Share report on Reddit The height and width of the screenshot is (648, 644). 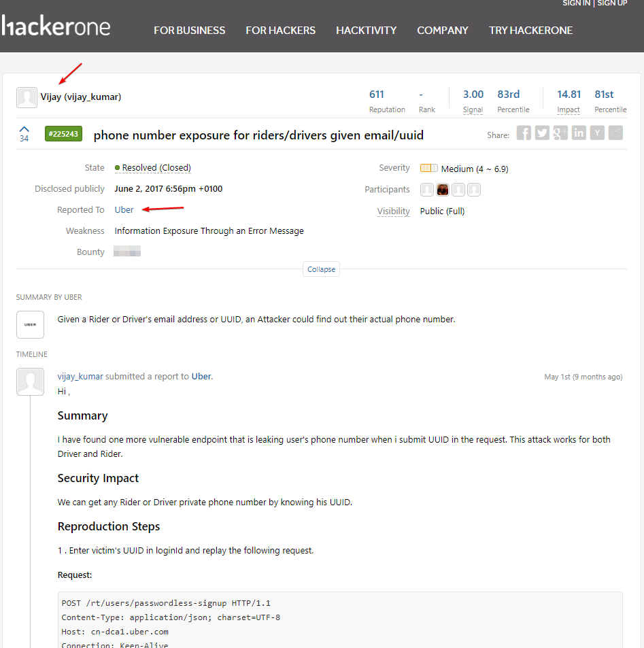point(615,133)
